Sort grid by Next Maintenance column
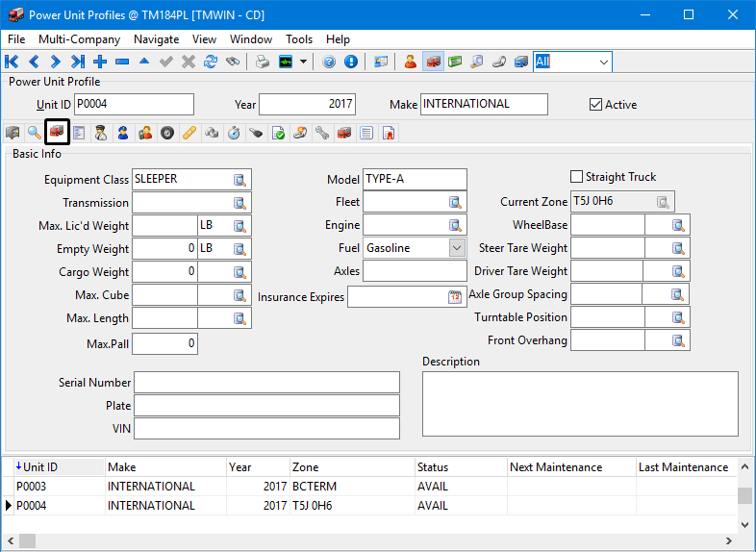This screenshot has width=756, height=552. tap(556, 467)
